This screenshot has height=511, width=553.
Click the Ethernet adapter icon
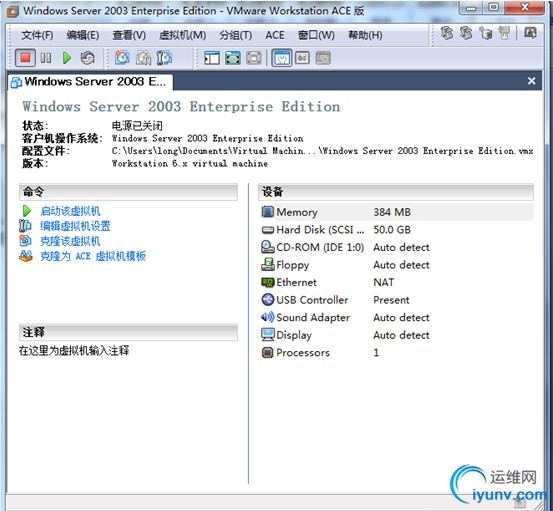click(267, 282)
